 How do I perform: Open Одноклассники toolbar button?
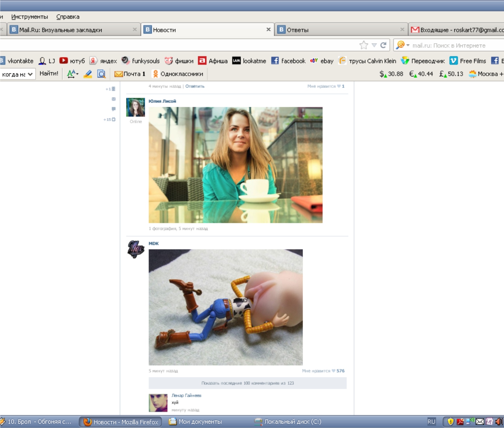pyautogui.click(x=178, y=74)
